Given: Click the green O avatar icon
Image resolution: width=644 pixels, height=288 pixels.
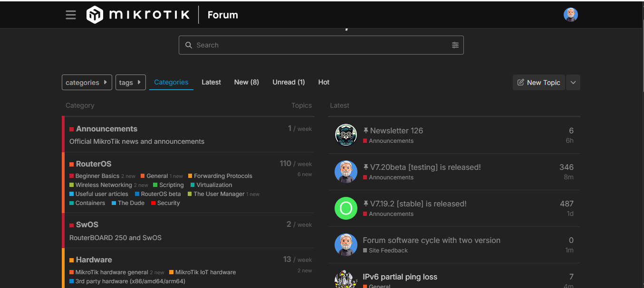Looking at the screenshot, I should (346, 208).
